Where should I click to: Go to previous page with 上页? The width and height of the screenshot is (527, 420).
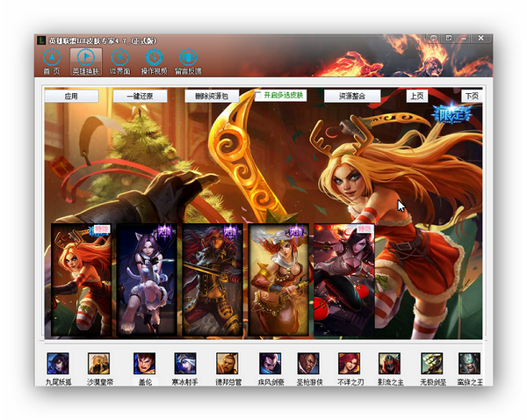416,96
